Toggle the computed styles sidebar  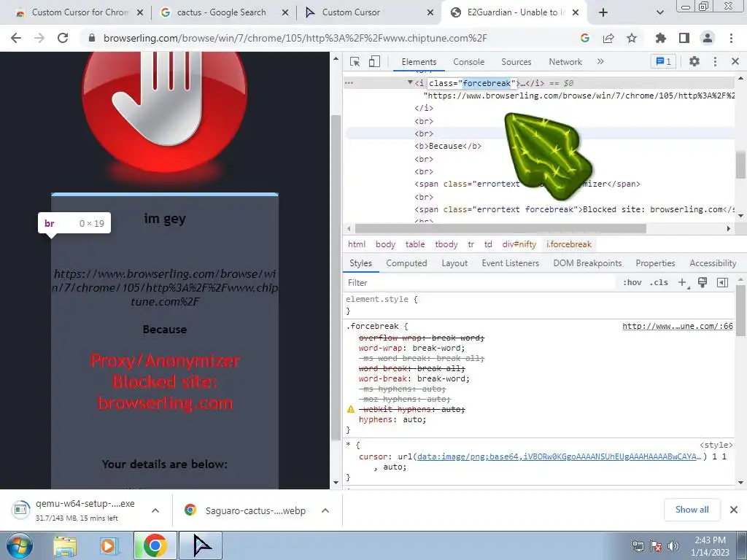pos(722,283)
